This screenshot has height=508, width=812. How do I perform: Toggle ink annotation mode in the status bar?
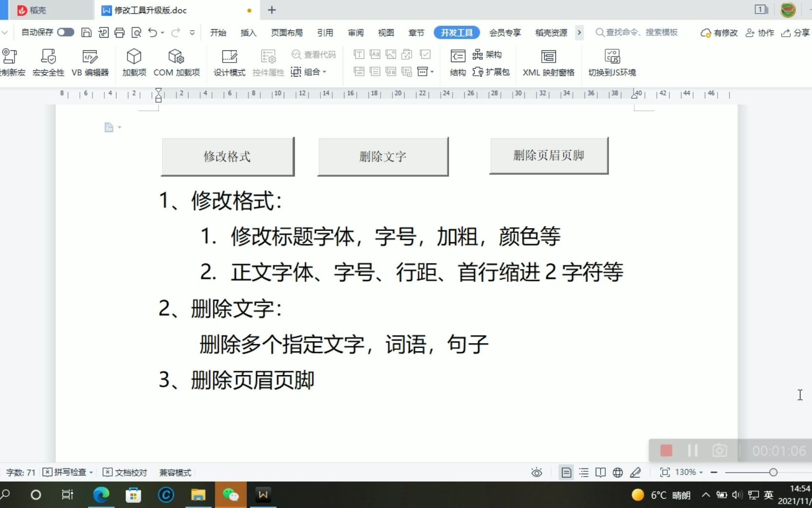(636, 472)
